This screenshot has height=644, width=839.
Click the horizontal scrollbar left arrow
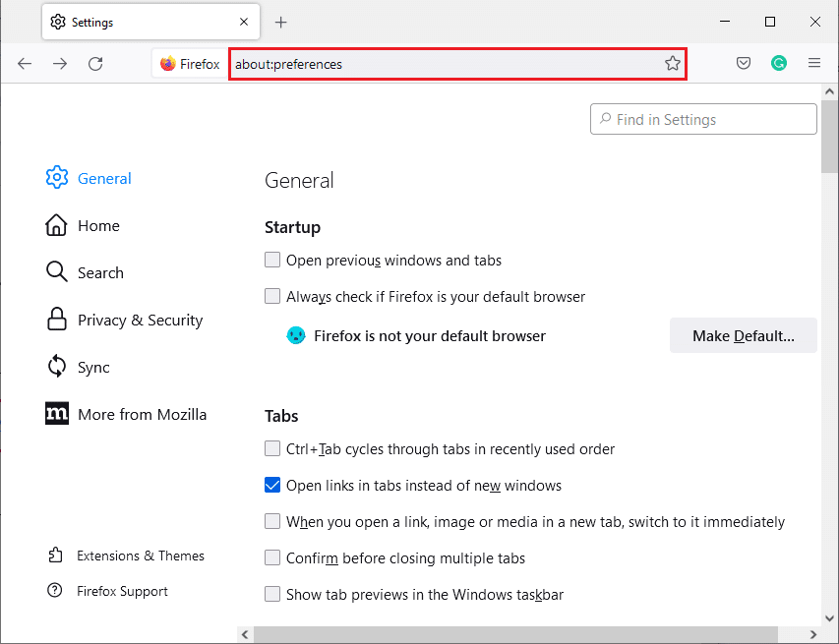pyautogui.click(x=245, y=635)
